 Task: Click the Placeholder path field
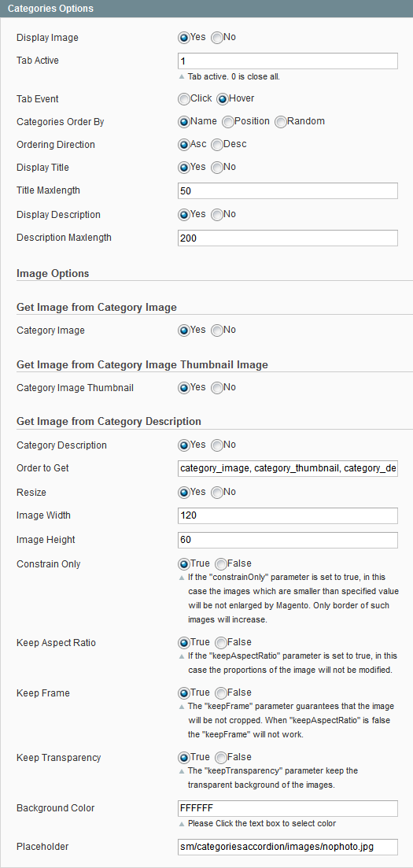coord(288,847)
